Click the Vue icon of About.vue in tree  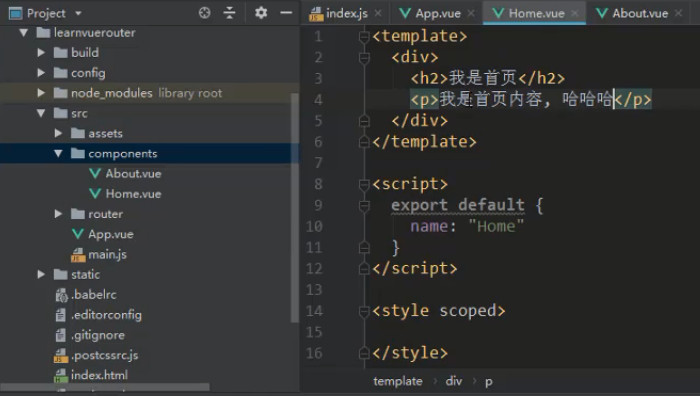tap(95, 174)
